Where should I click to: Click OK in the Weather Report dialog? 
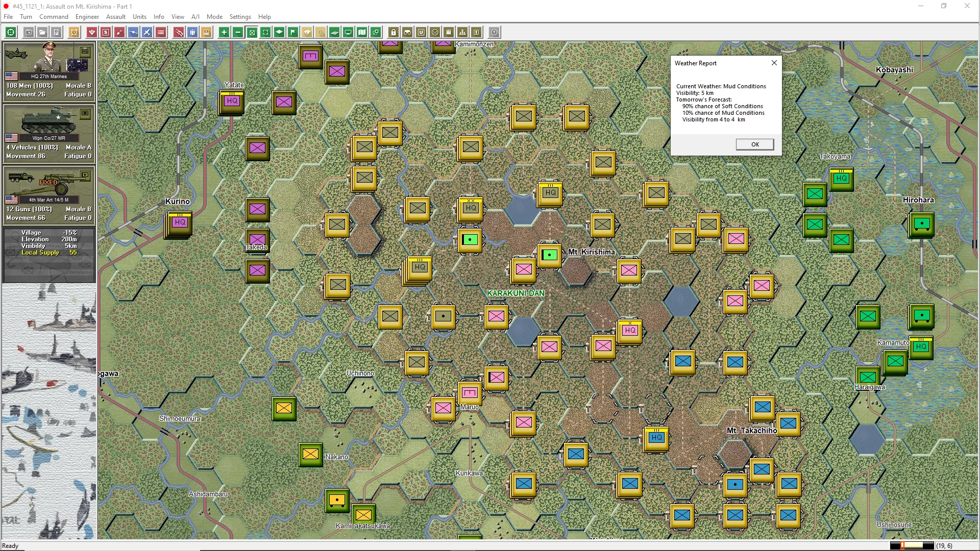coord(755,144)
